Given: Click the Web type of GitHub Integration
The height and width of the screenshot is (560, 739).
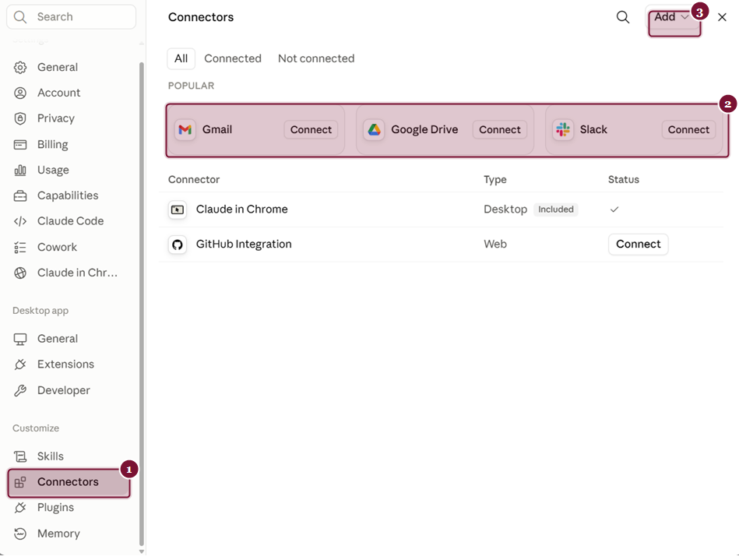Looking at the screenshot, I should 495,245.
